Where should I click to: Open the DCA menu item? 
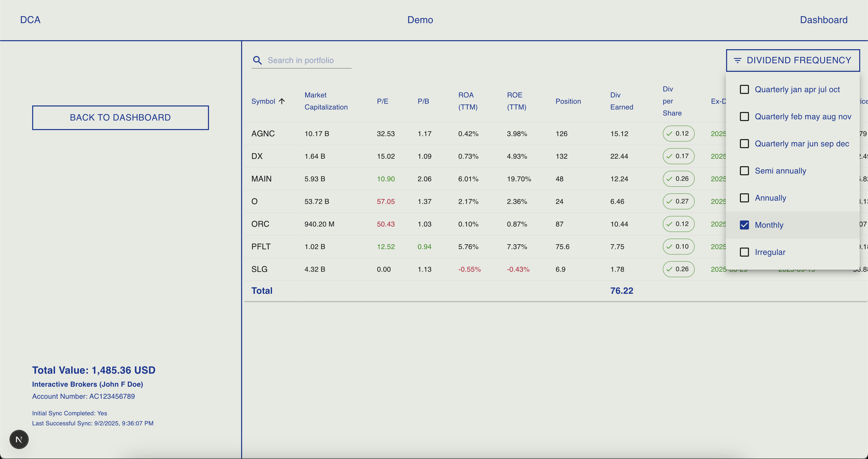[30, 20]
